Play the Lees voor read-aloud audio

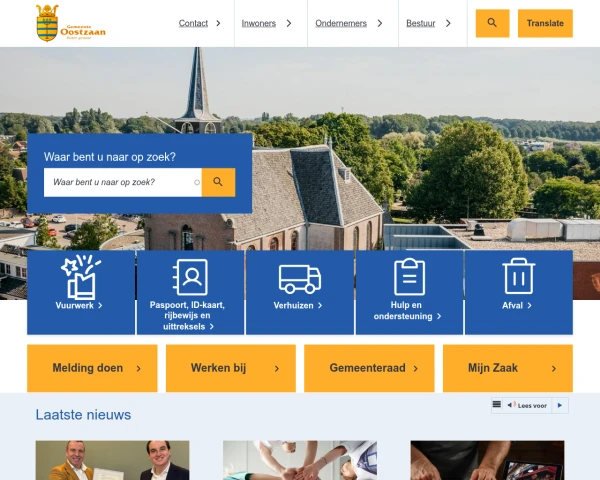[x=560, y=405]
